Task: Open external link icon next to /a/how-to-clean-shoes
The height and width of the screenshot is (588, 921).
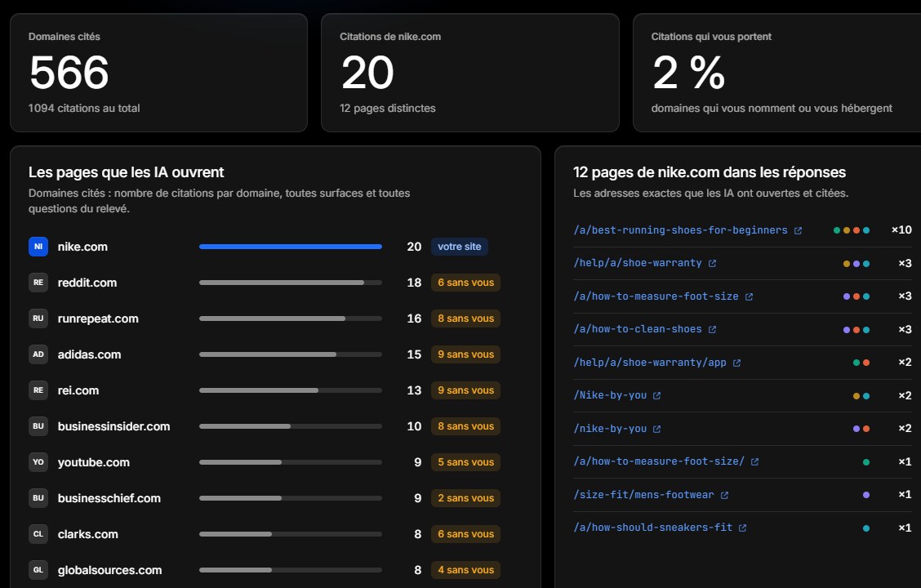Action: 712,330
